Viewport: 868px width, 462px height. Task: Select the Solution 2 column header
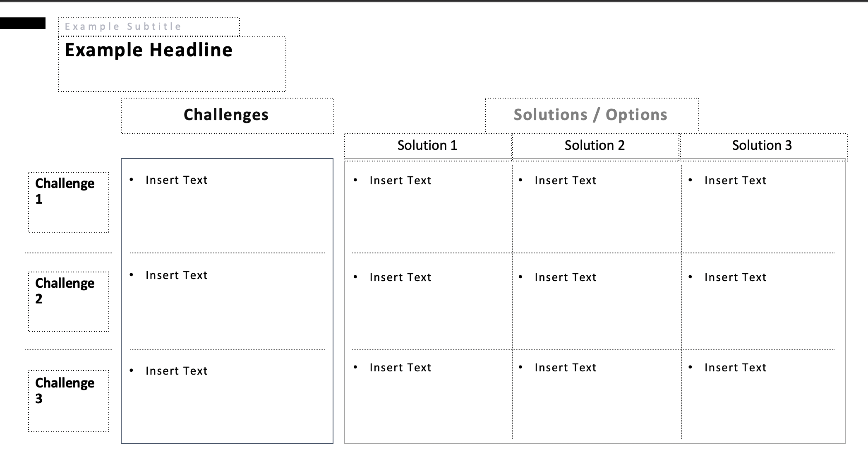596,147
